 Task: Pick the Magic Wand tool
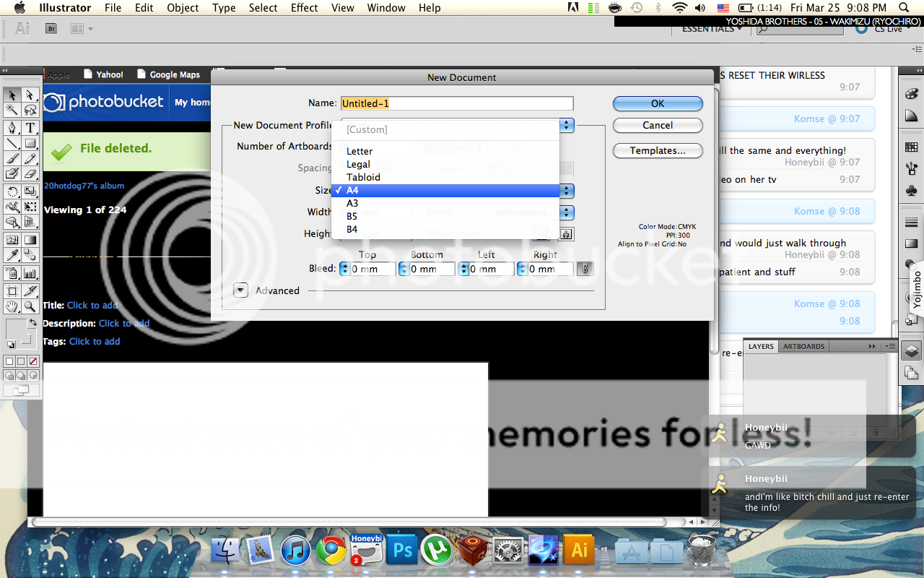(x=12, y=110)
